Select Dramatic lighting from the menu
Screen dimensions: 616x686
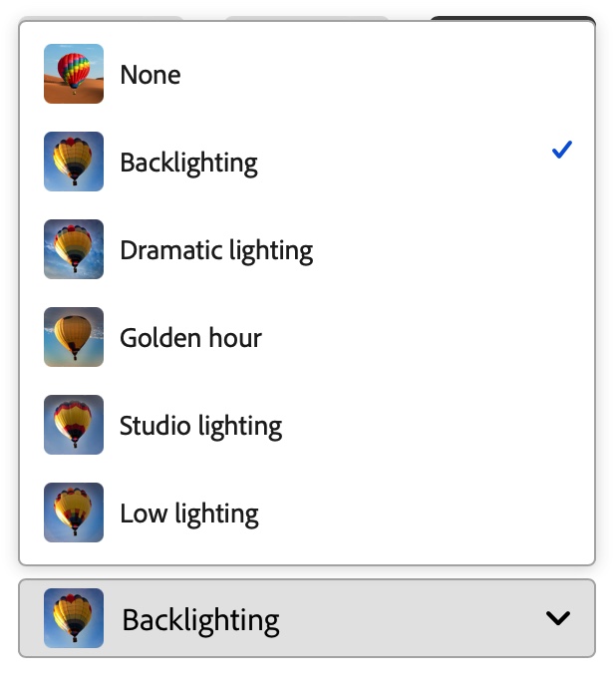click(x=307, y=249)
